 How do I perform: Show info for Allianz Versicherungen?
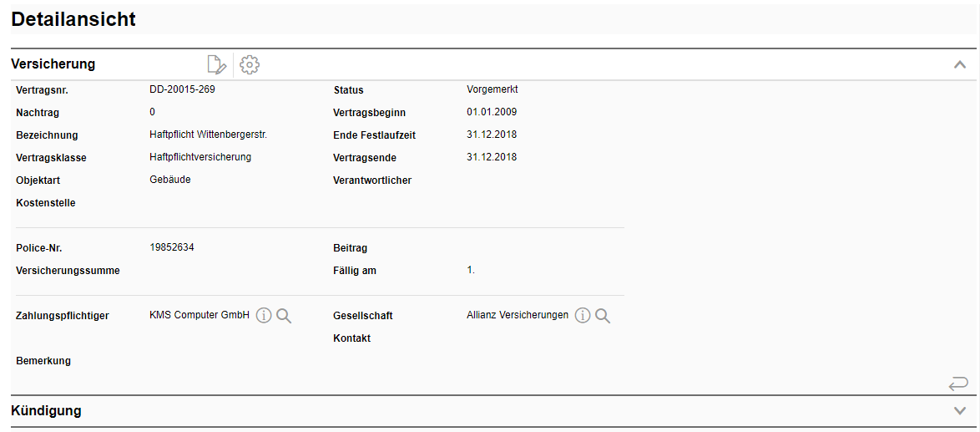pos(583,316)
